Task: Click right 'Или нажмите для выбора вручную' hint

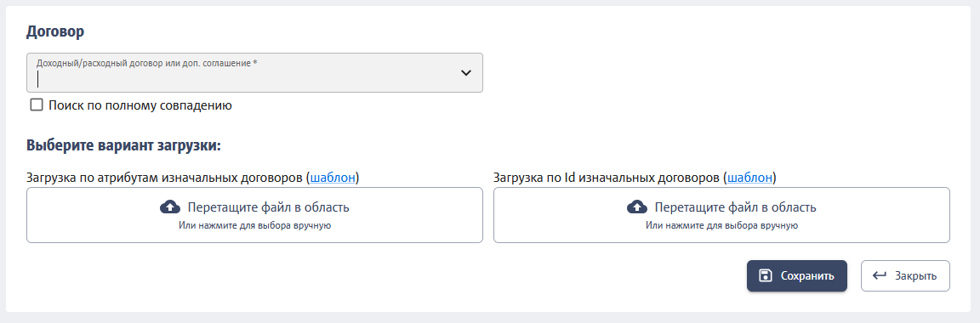Action: pyautogui.click(x=721, y=225)
